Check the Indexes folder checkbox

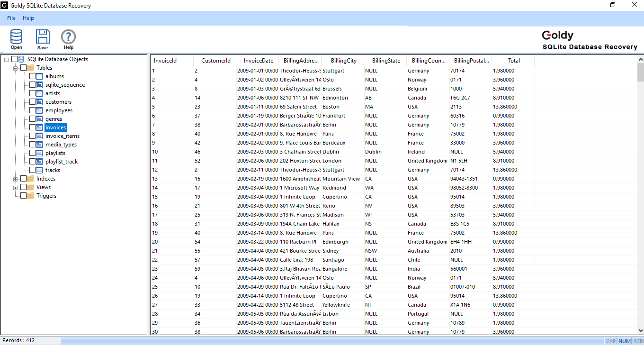pyautogui.click(x=23, y=179)
